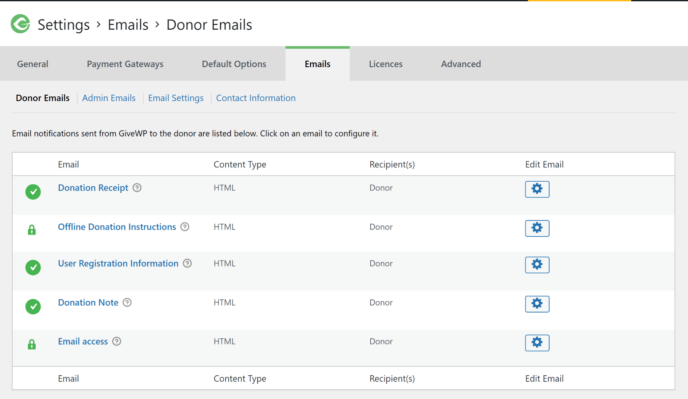
Task: Click the top Recipient(s) column header
Action: [x=392, y=165]
